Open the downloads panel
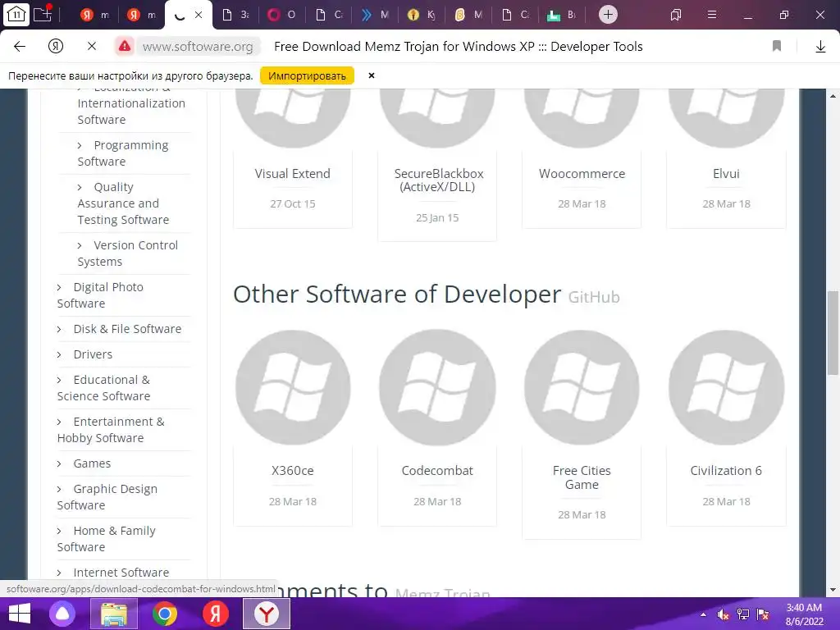Image resolution: width=840 pixels, height=630 pixels. tap(820, 47)
